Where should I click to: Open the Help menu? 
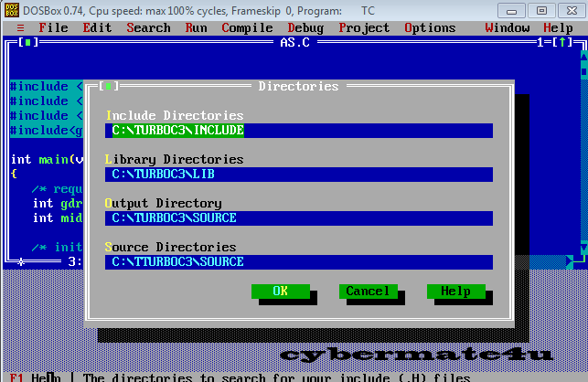(558, 27)
